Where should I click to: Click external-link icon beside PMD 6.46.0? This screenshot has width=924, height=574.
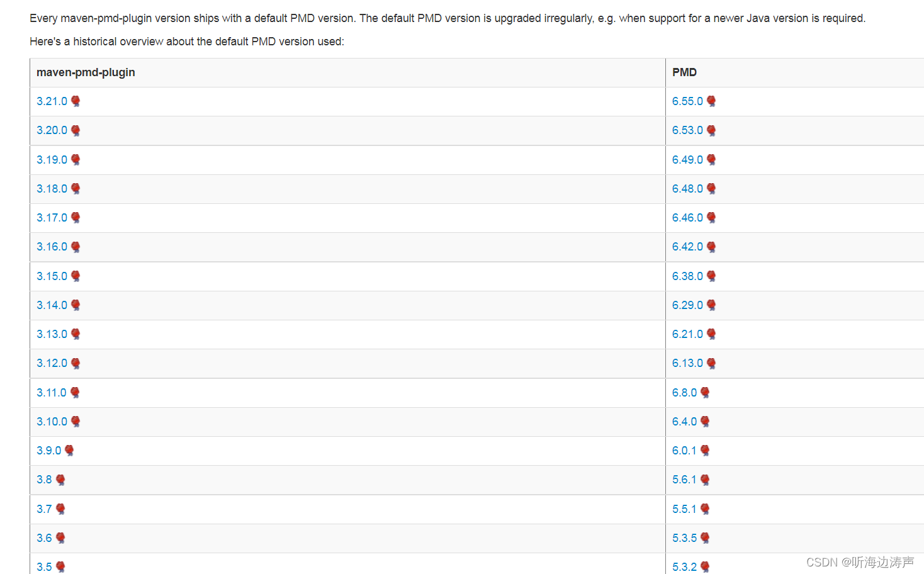click(x=711, y=218)
